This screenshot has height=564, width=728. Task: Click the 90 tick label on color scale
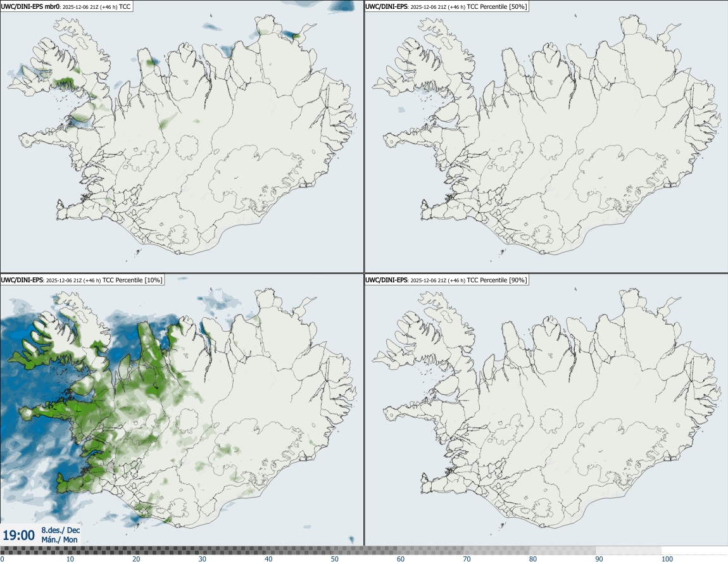[x=599, y=559]
